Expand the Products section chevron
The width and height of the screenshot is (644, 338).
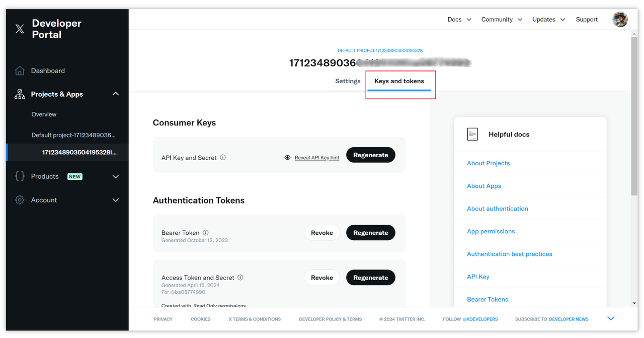[116, 176]
